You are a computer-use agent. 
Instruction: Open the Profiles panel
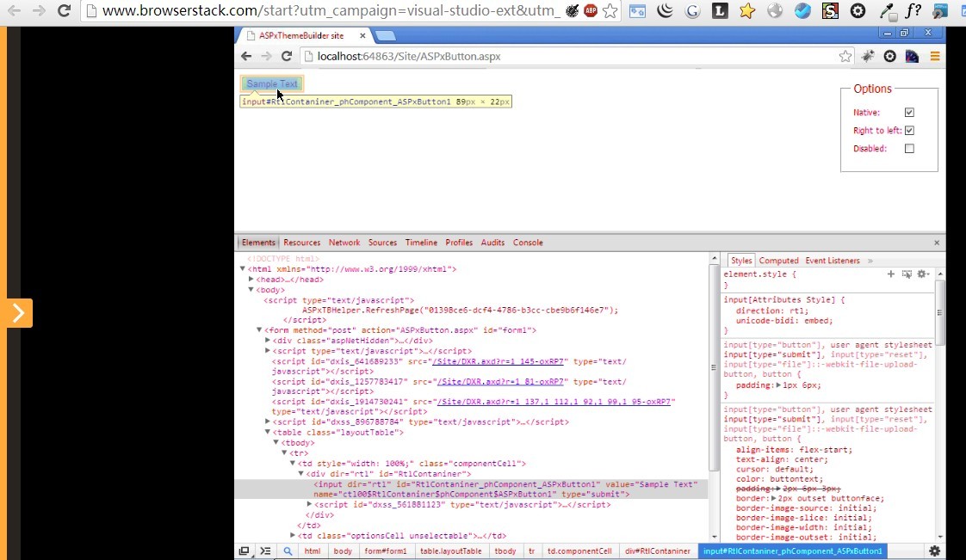(459, 243)
